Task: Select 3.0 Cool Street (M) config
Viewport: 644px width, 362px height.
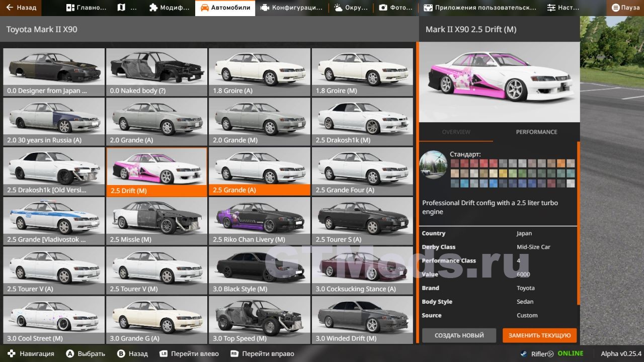Action: click(54, 320)
